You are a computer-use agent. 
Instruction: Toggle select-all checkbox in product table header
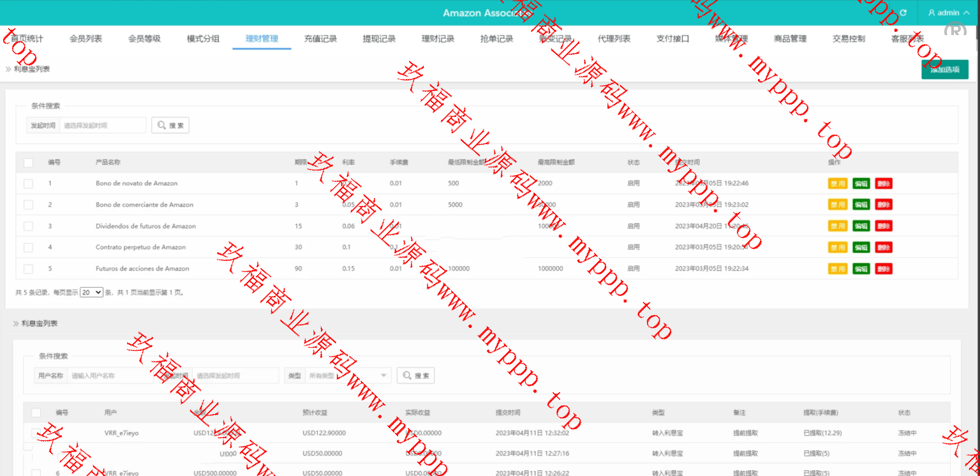click(28, 163)
